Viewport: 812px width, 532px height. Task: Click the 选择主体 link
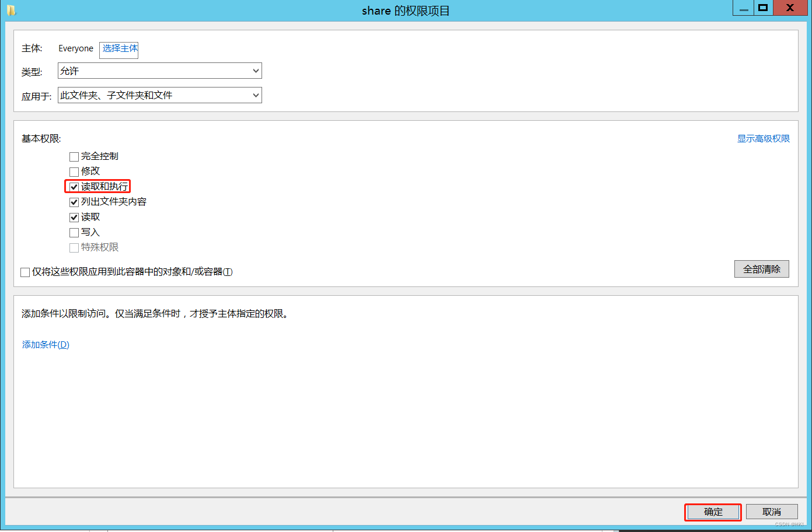click(120, 48)
